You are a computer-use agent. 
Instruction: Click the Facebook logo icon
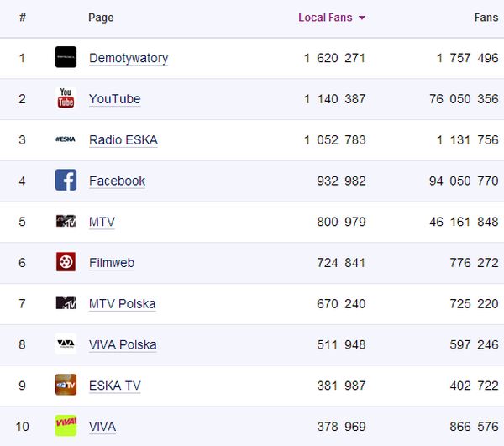point(66,180)
